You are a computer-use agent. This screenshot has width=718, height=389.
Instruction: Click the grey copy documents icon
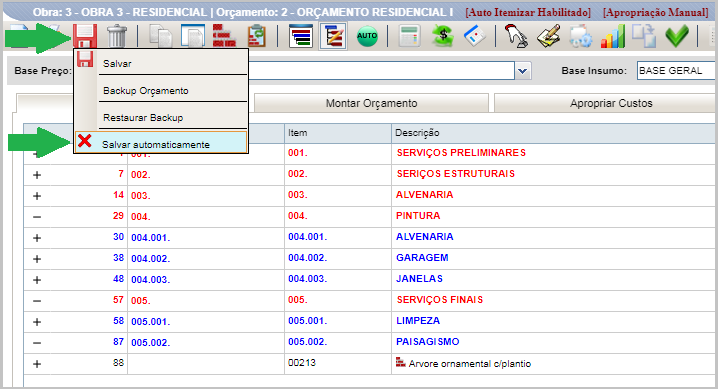(161, 37)
